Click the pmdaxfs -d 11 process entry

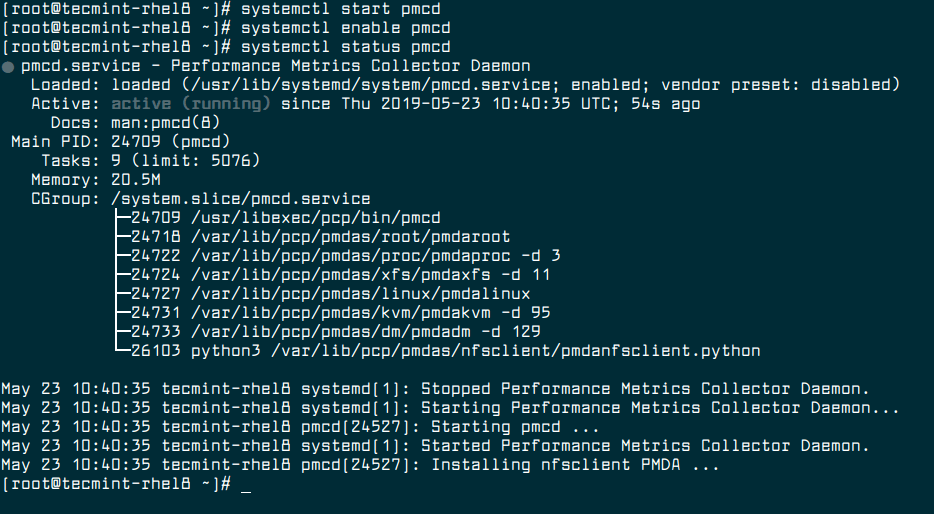[341, 275]
